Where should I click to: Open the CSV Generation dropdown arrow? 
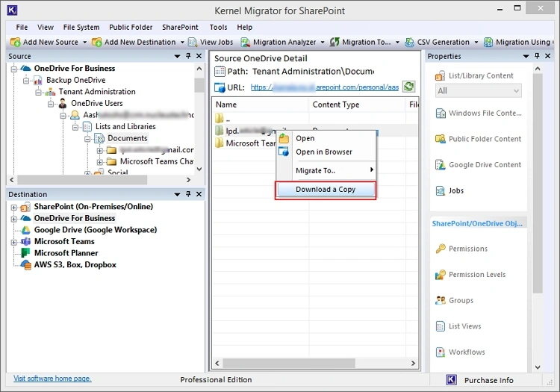(x=476, y=42)
